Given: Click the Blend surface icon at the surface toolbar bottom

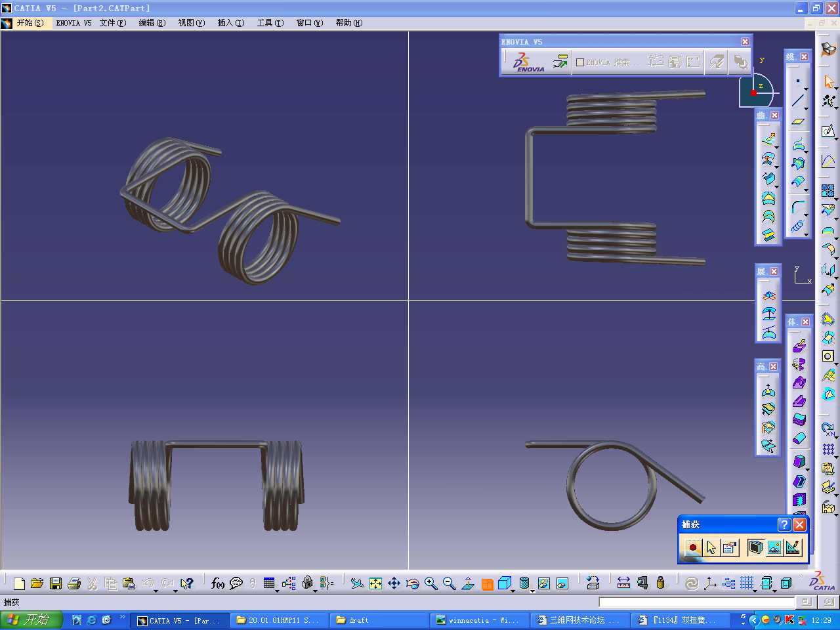Looking at the screenshot, I should [768, 234].
